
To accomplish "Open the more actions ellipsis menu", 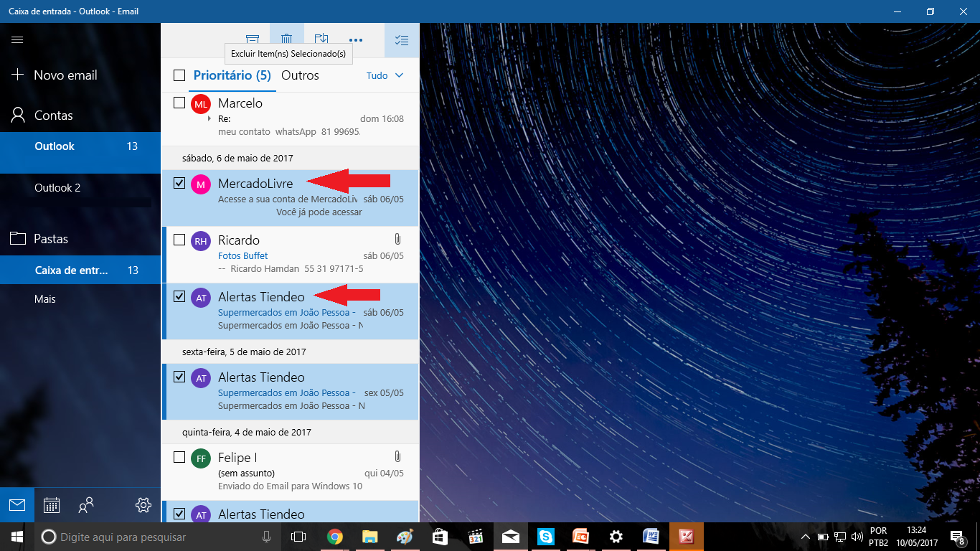I will point(356,40).
